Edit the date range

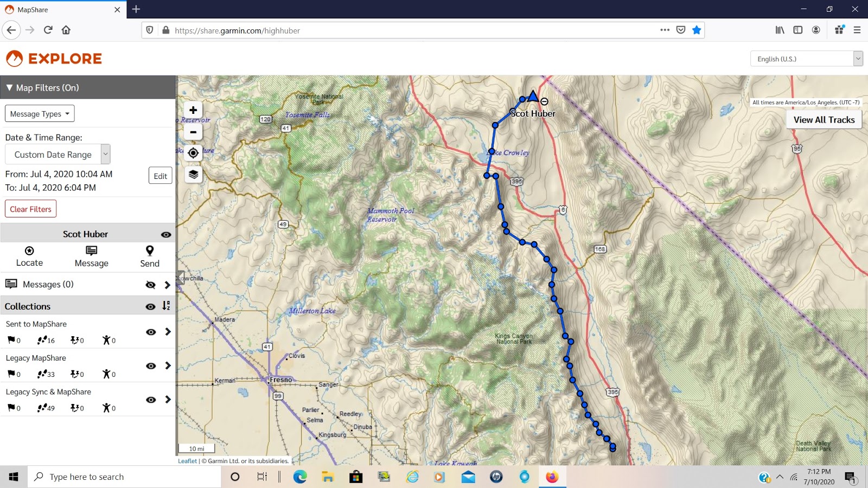click(160, 176)
